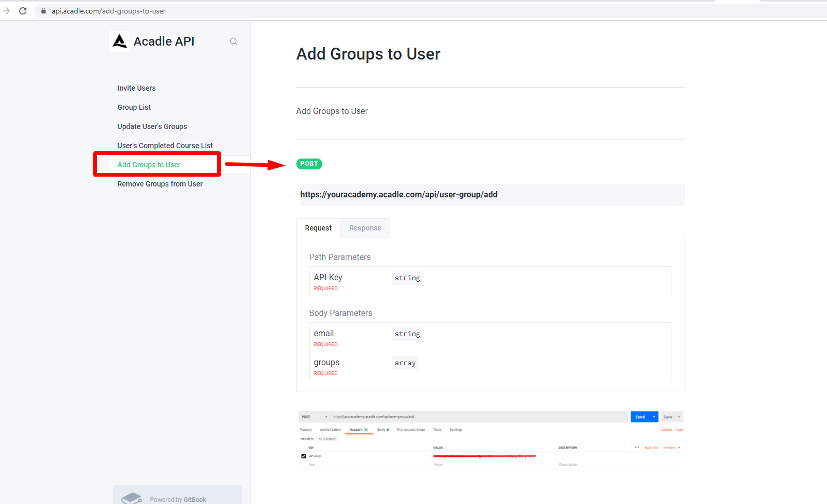Click the user-group/add endpoint URL
Screen dimensions: 827x504
click(399, 195)
